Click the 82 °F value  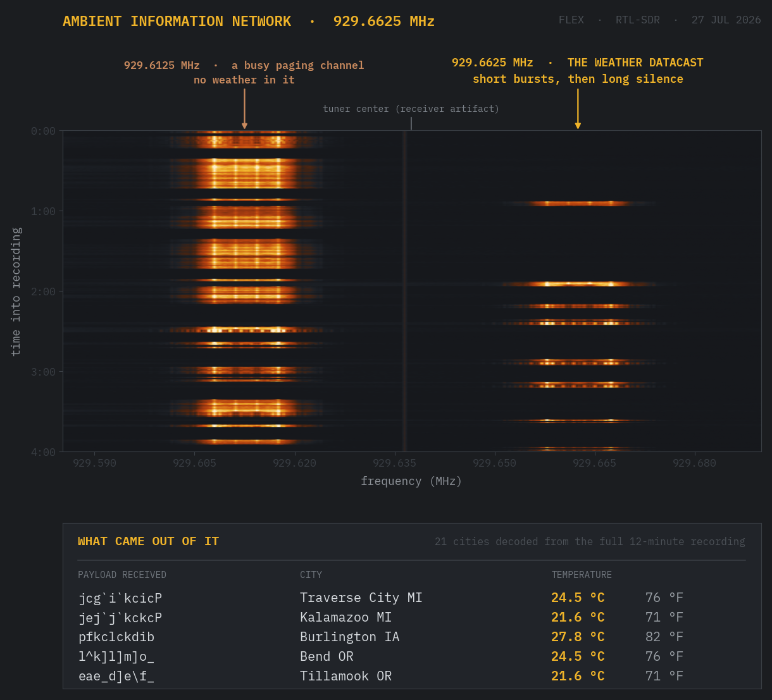(x=664, y=637)
